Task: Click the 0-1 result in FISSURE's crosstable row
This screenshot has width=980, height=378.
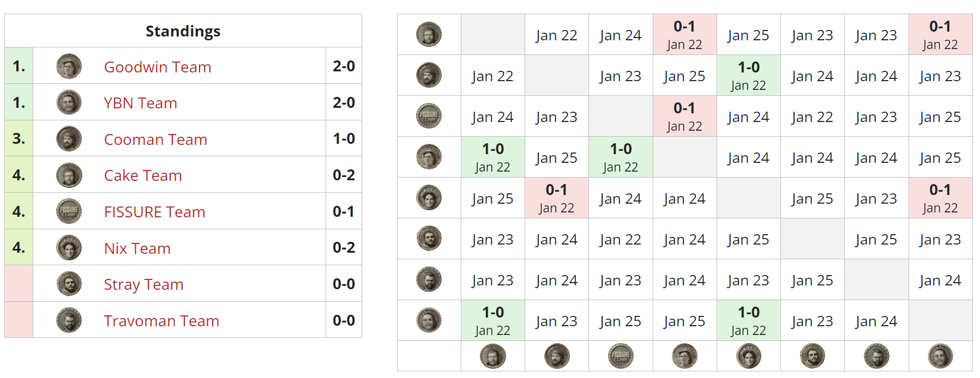Action: click(x=684, y=116)
